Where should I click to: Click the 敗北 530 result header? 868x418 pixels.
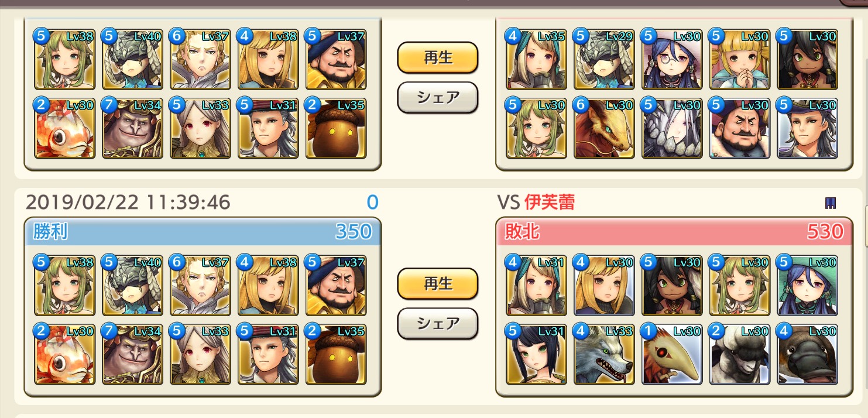674,232
